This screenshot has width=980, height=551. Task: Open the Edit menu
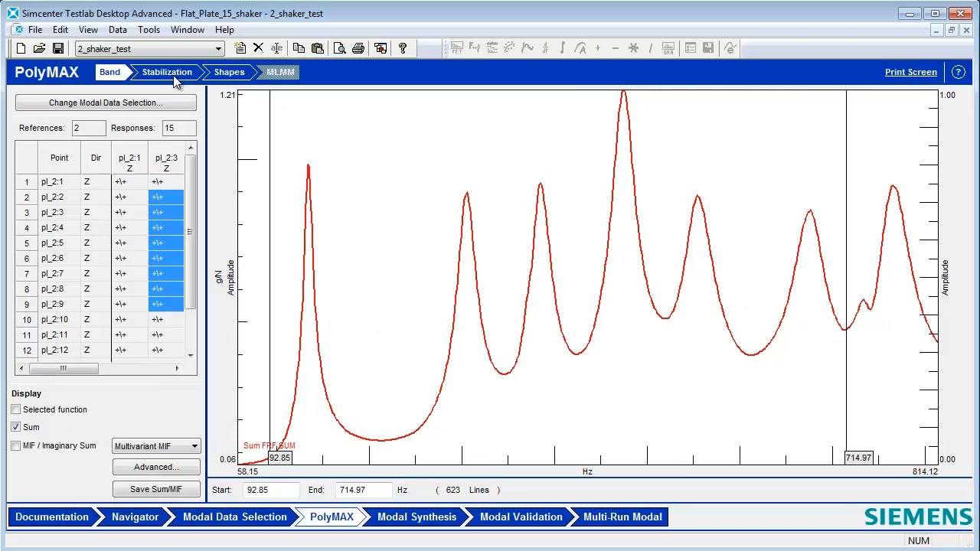pyautogui.click(x=60, y=30)
